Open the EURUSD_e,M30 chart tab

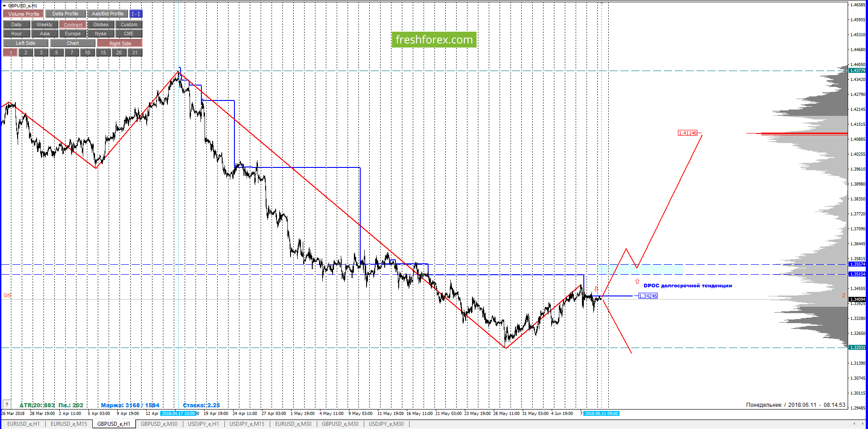293,424
